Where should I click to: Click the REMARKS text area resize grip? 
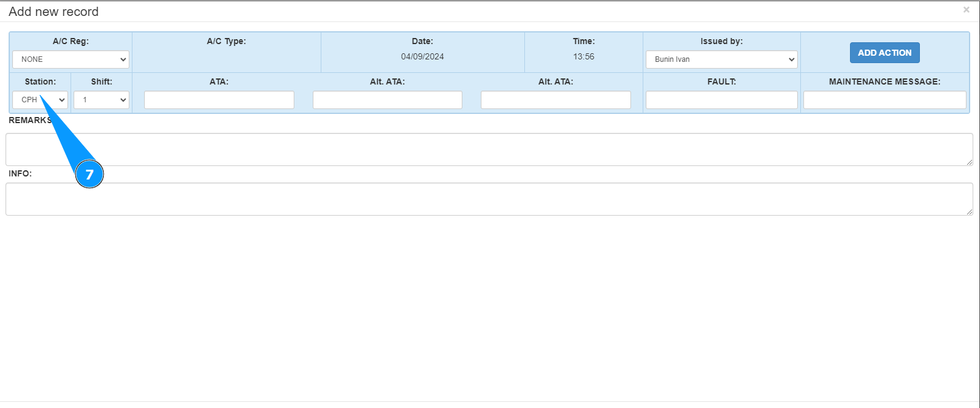[x=969, y=162]
